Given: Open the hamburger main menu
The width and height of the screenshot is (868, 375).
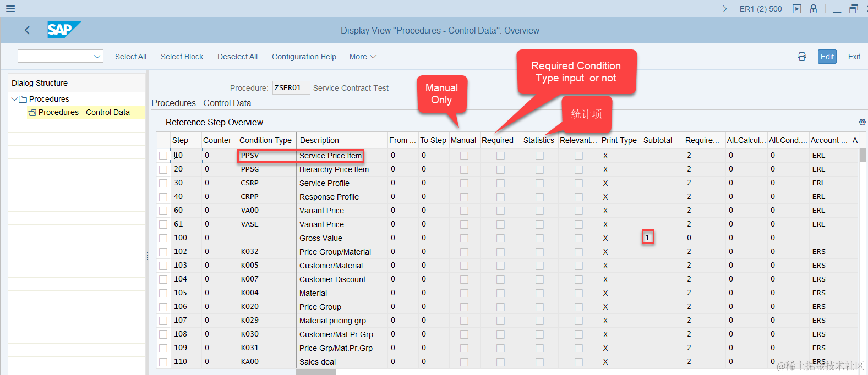Looking at the screenshot, I should (x=10, y=9).
